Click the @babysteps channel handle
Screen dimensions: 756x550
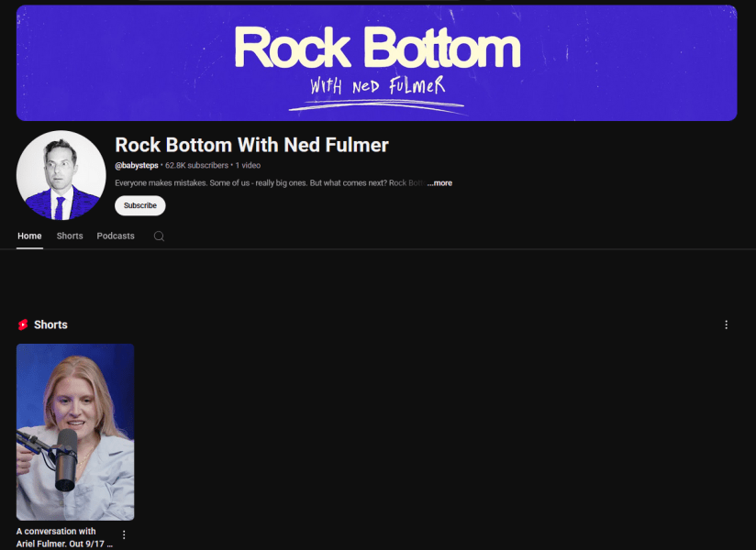pos(136,166)
